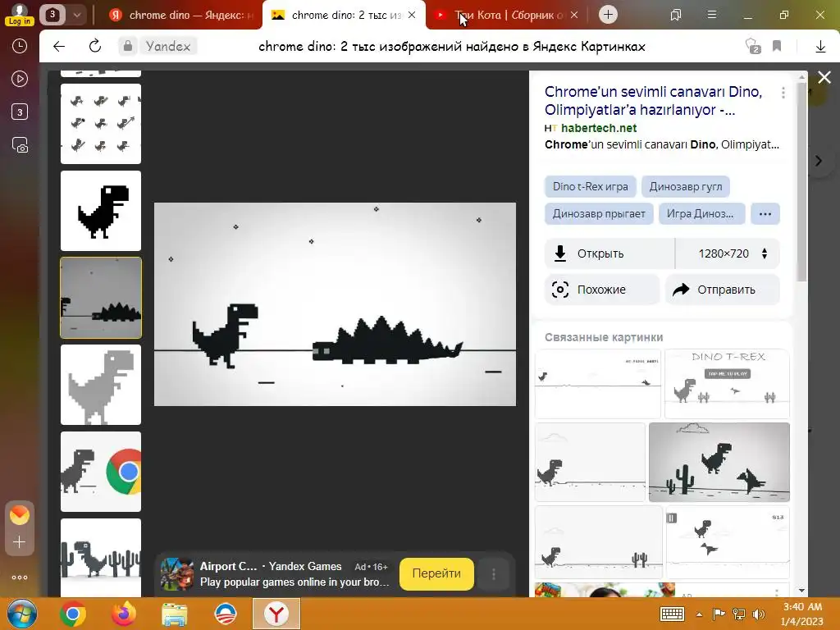The height and width of the screenshot is (630, 840).
Task: Open the Chrome'un sevimli canavarı Dino title link
Action: (x=653, y=101)
